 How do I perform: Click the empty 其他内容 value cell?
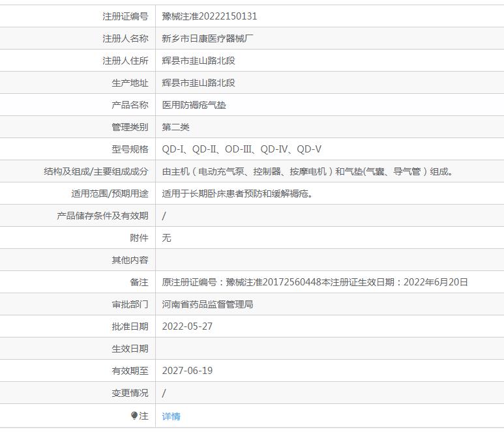(329, 260)
